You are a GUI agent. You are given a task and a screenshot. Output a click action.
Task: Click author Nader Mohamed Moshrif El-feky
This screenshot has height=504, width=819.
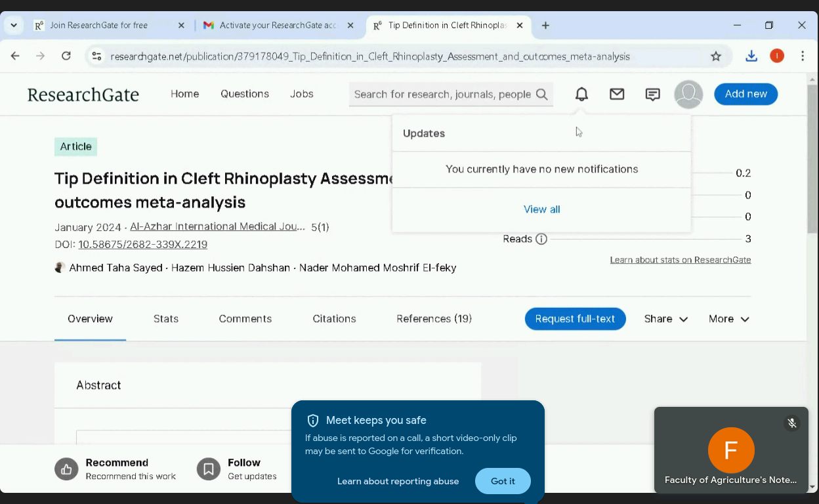(377, 268)
